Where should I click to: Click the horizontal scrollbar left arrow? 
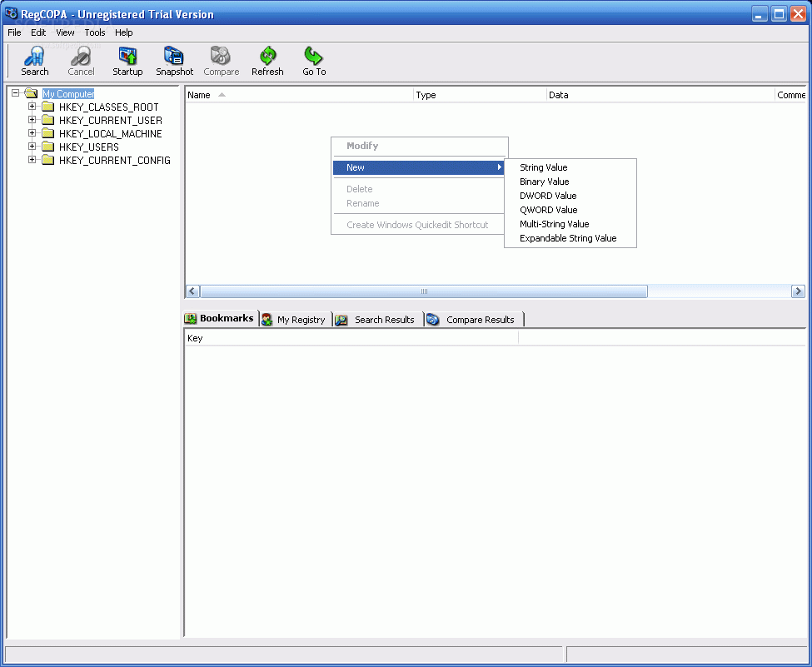click(x=192, y=291)
